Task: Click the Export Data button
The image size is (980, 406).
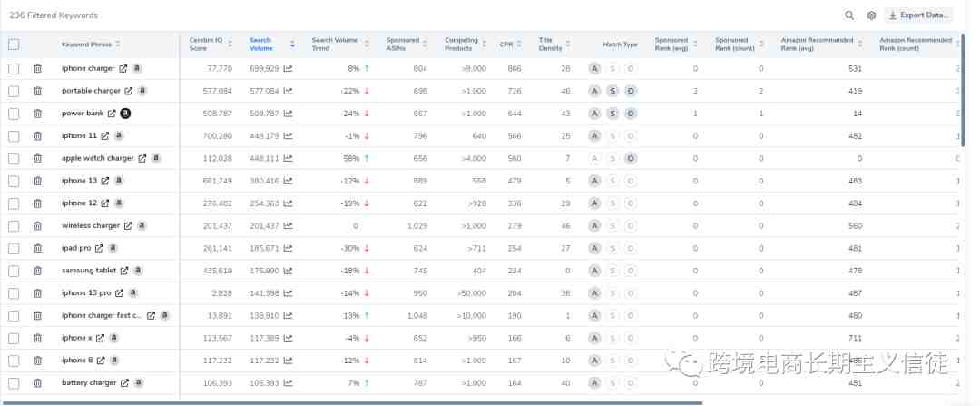Action: pyautogui.click(x=918, y=15)
